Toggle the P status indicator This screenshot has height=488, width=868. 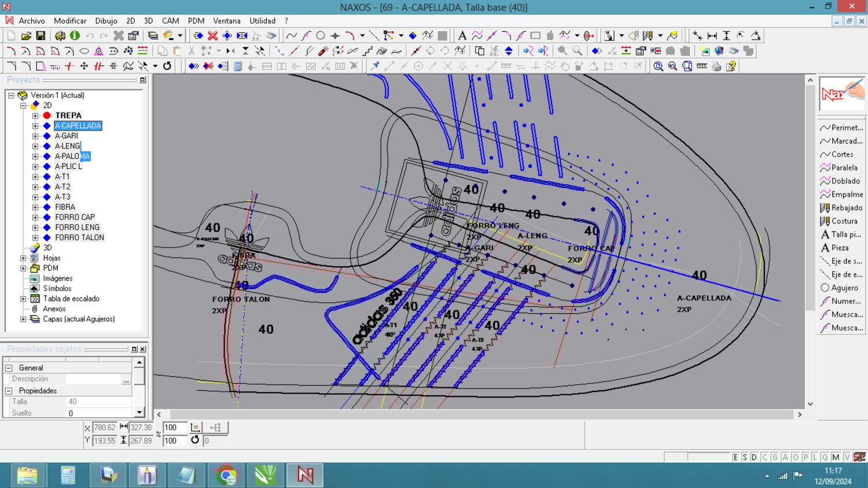806,457
